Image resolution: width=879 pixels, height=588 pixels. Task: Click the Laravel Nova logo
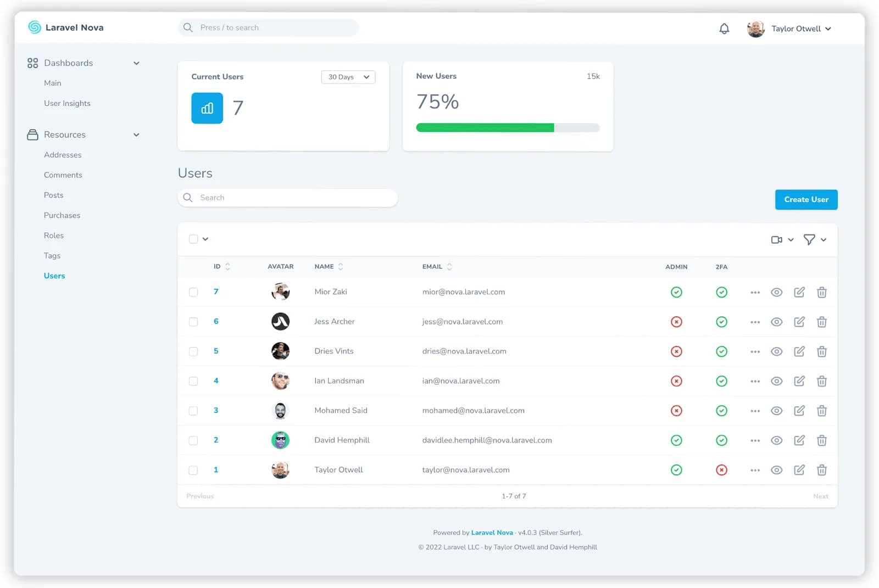66,27
